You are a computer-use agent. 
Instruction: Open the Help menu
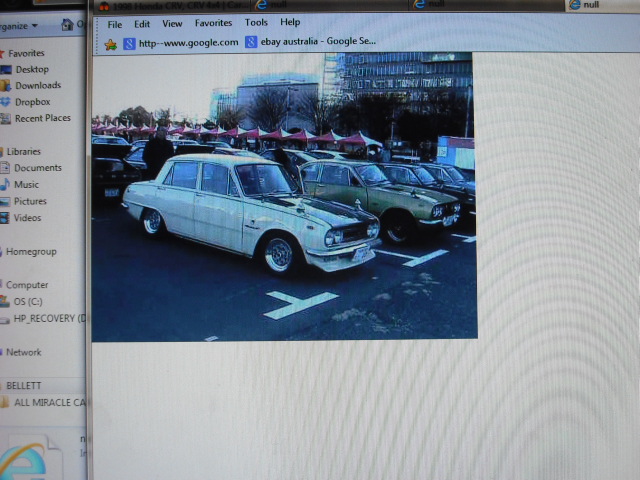290,22
